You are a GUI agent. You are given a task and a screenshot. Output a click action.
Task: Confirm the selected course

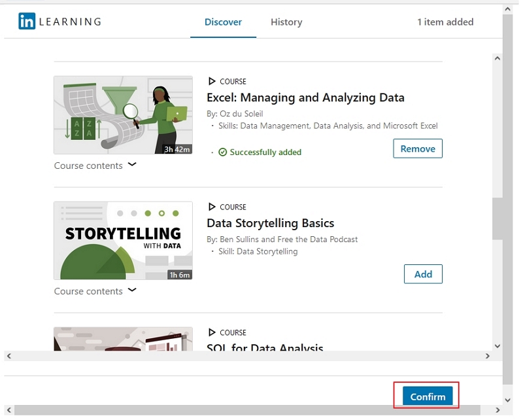pyautogui.click(x=428, y=396)
